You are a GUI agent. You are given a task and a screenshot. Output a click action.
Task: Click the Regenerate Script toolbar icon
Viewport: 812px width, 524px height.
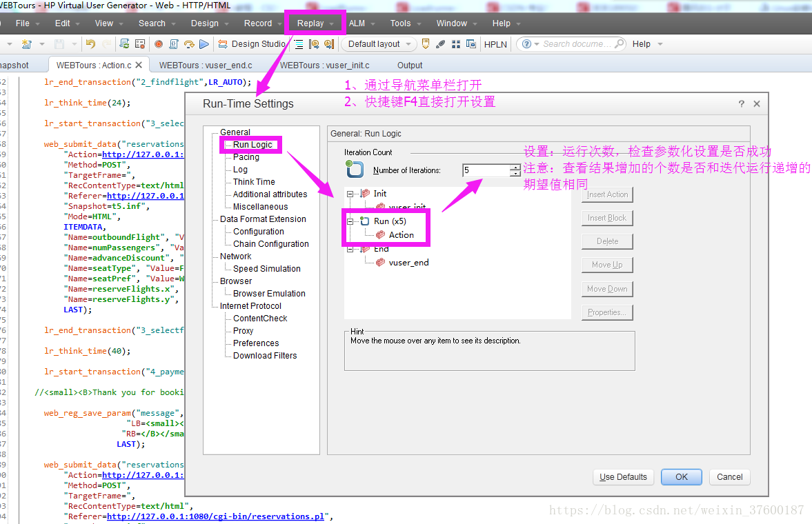[124, 44]
